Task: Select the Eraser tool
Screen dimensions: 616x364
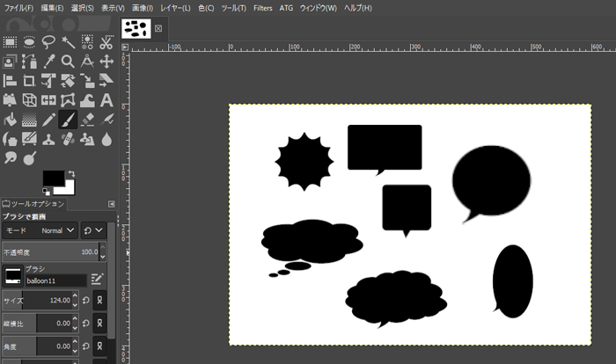Action: tap(87, 120)
